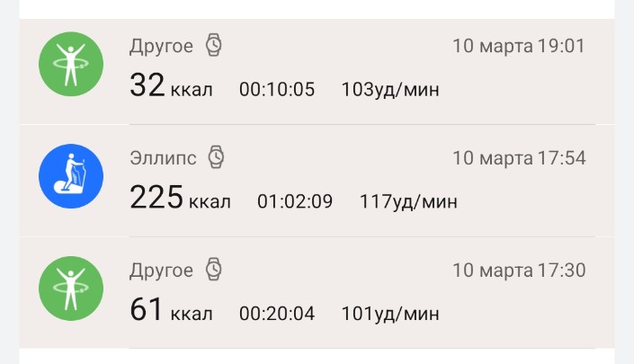Viewport: 634px width, 364px height.
Task: Click the watch icon next to Эллипс
Action: [x=217, y=157]
